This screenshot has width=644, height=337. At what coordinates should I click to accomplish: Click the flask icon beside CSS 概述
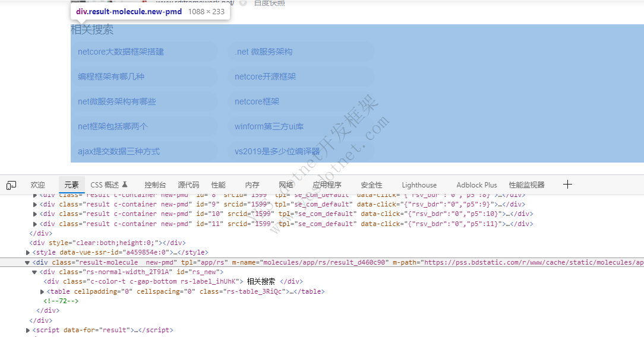pyautogui.click(x=125, y=185)
